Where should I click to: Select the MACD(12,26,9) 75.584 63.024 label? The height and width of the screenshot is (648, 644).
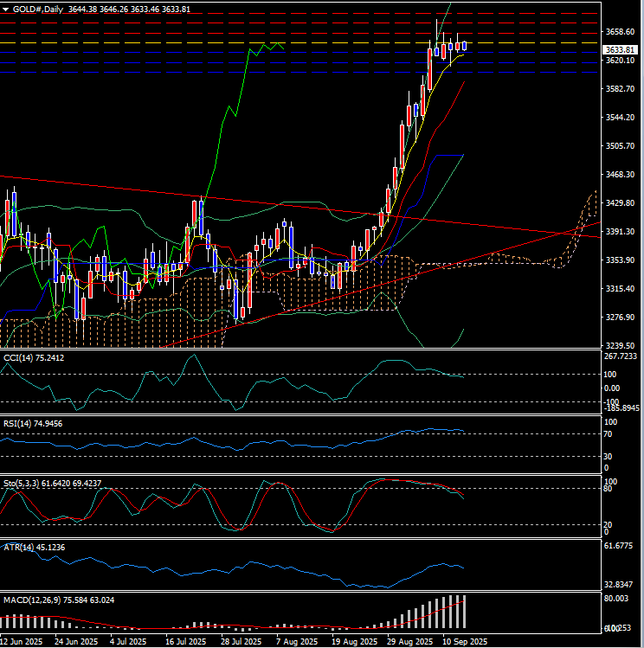pyautogui.click(x=59, y=600)
